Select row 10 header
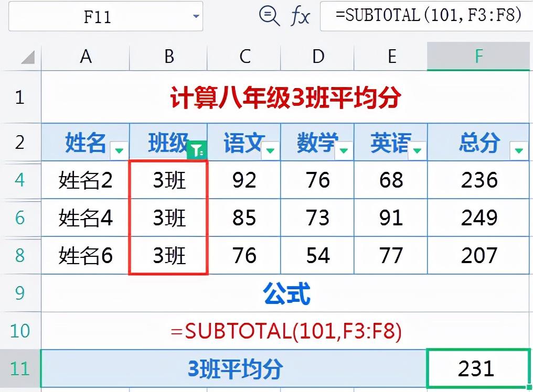The width and height of the screenshot is (533, 392). click(x=20, y=331)
